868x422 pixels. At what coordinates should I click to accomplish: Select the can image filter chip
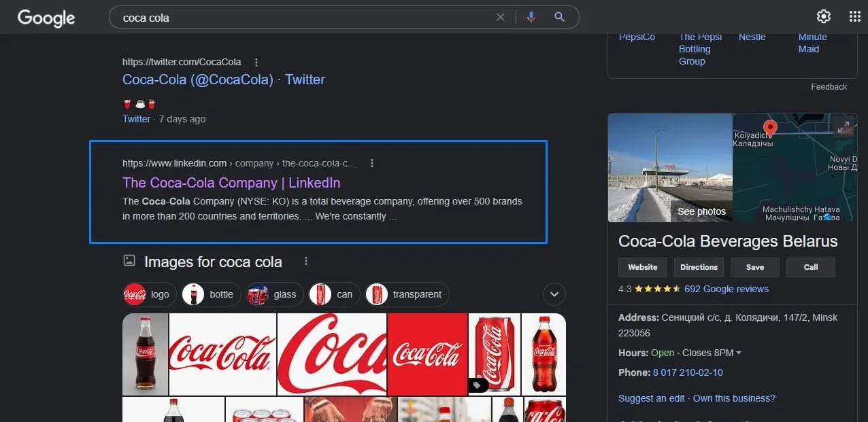click(334, 294)
